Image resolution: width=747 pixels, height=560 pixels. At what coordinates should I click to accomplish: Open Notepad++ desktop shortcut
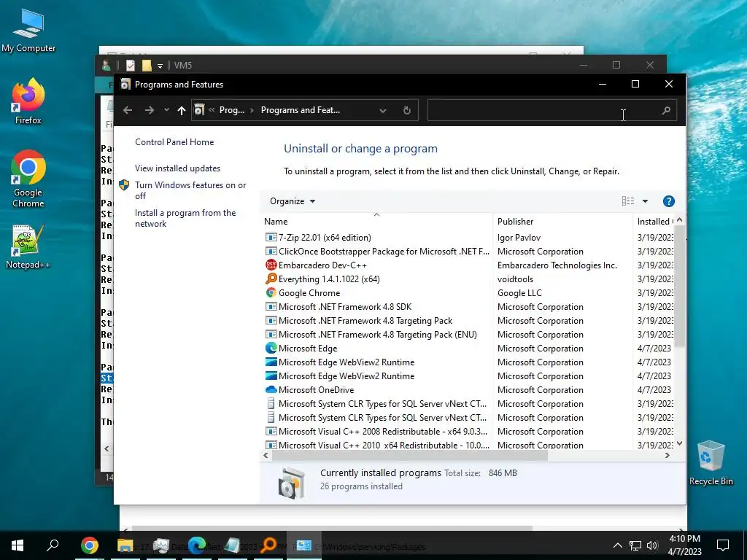28,246
